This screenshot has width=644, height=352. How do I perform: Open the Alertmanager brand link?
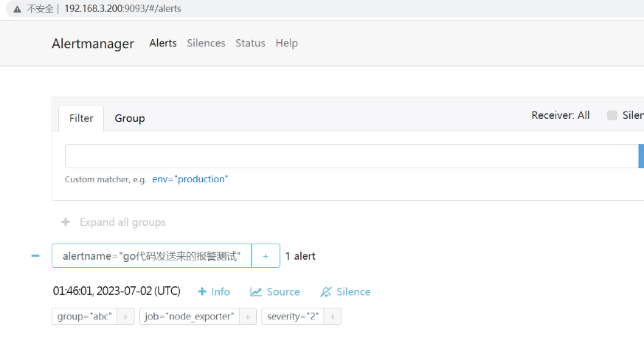pos(93,44)
